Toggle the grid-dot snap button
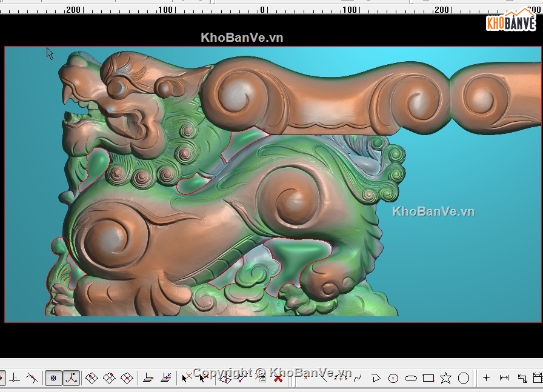543x392 pixels. coord(53,378)
